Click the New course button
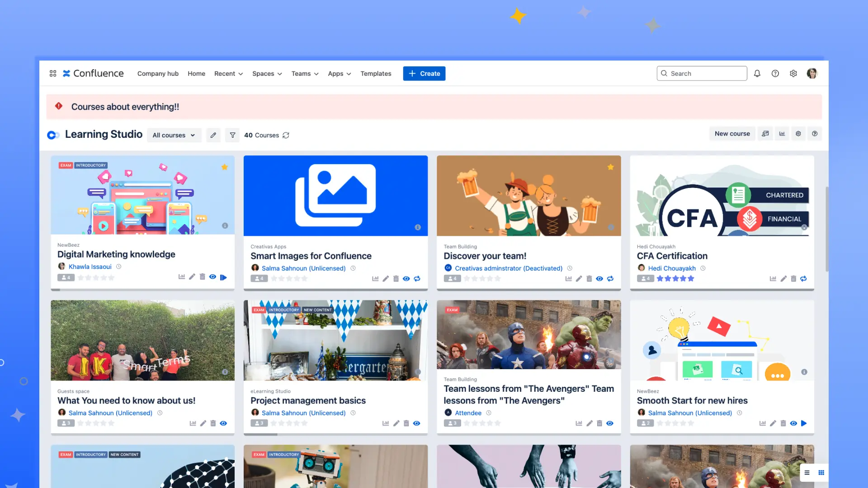Screen dimensions: 868x488 pyautogui.click(x=732, y=134)
